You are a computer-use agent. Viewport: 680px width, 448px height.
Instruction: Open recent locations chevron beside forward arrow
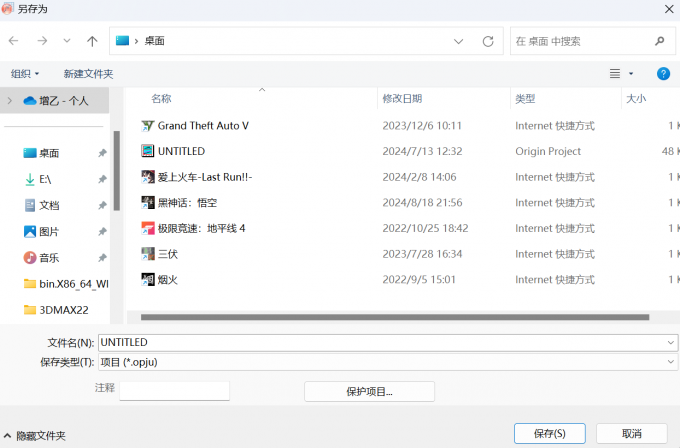(67, 41)
